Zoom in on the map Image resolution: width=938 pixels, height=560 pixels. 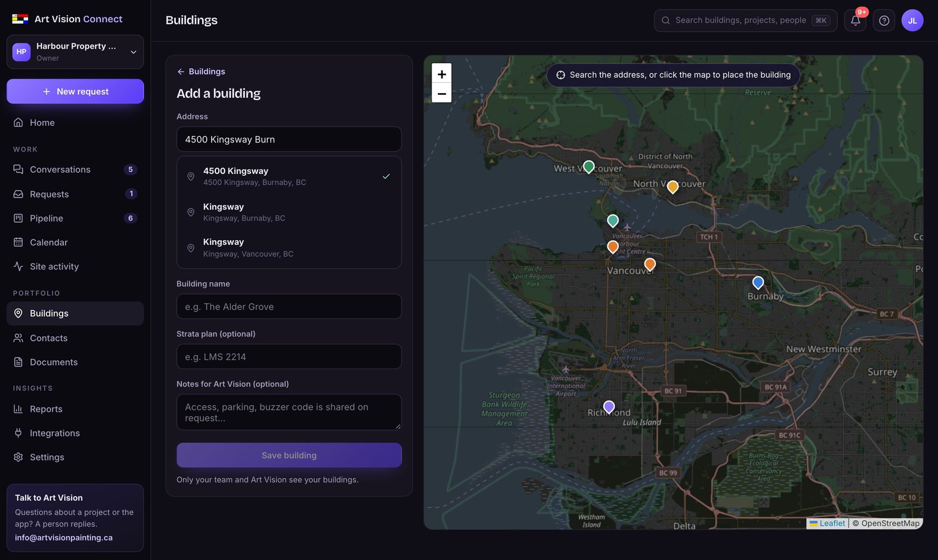point(441,74)
